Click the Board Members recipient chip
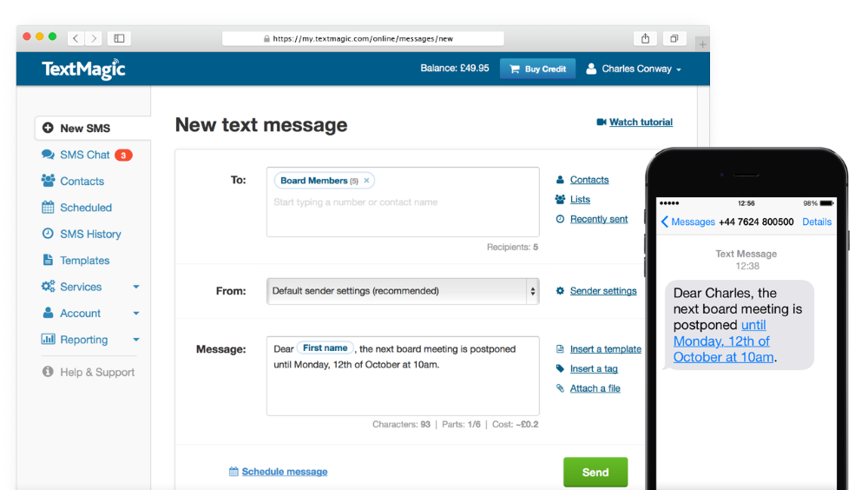Viewport: 868px width, 490px height. (x=325, y=181)
